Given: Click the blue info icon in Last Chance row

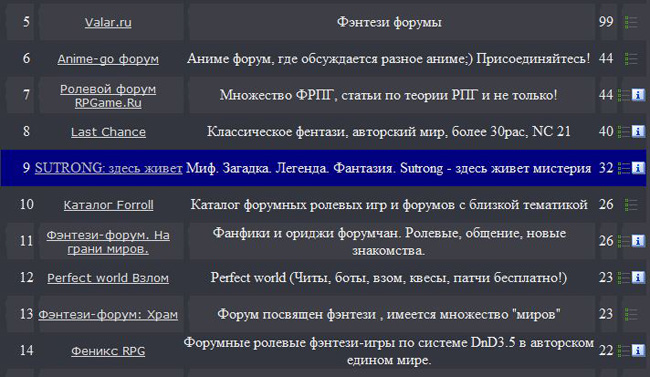Looking at the screenshot, I should tap(638, 131).
